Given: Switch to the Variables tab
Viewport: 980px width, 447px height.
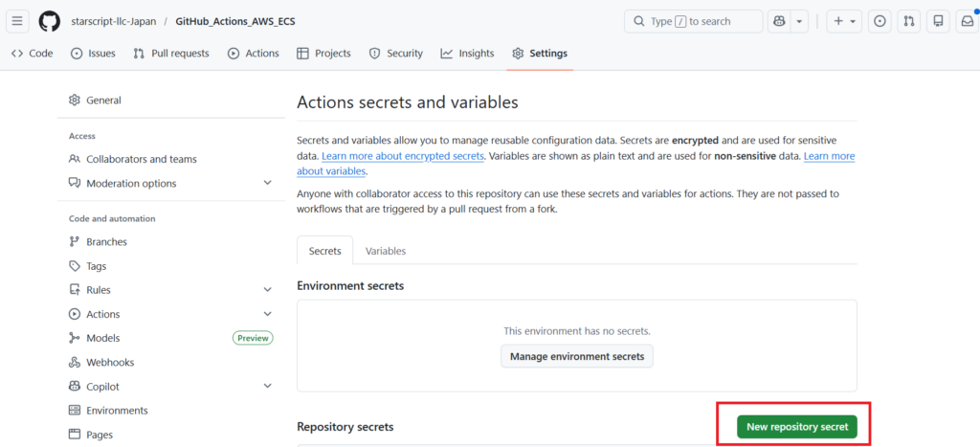Looking at the screenshot, I should click(x=385, y=251).
